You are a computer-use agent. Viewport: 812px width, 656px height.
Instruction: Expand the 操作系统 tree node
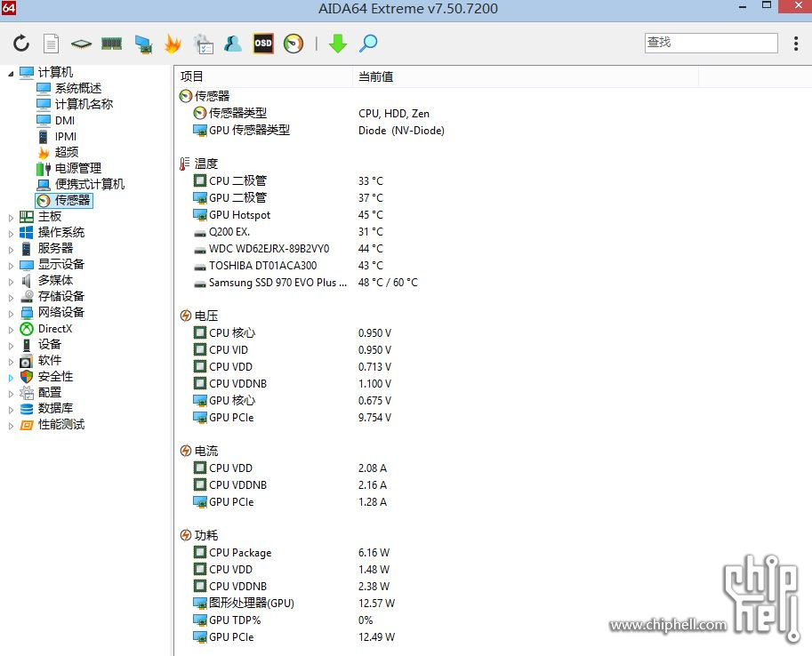11,234
